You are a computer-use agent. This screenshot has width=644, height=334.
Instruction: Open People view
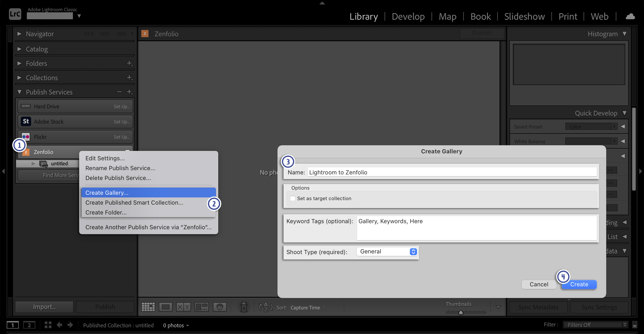[x=220, y=307]
